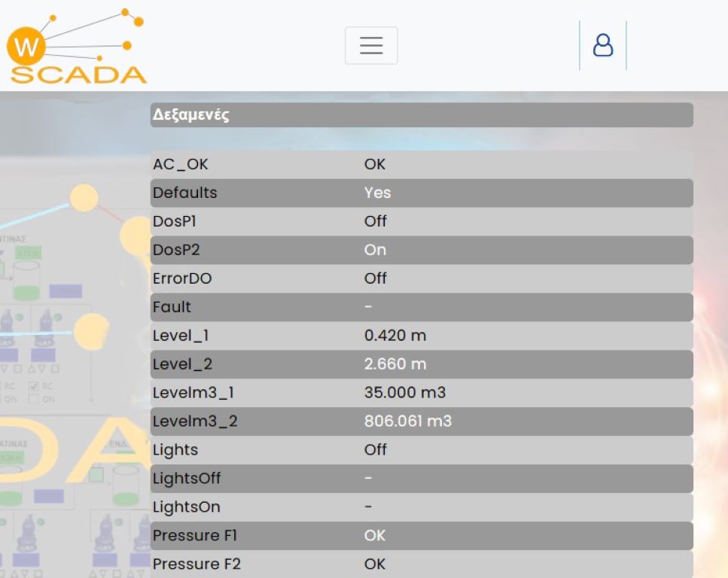Viewport: 728px width, 578px height.
Task: Select the Δεξαμενές panel header
Action: 191,115
